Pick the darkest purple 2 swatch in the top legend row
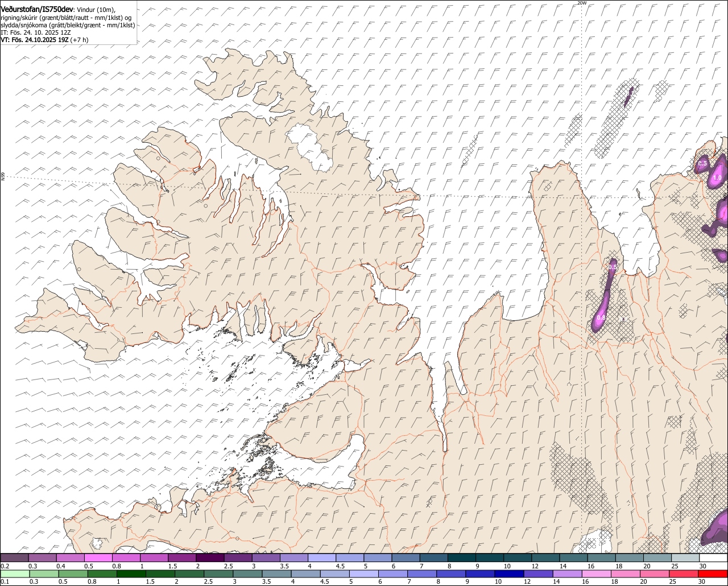Viewport: 728px width, 586px height. (x=210, y=558)
